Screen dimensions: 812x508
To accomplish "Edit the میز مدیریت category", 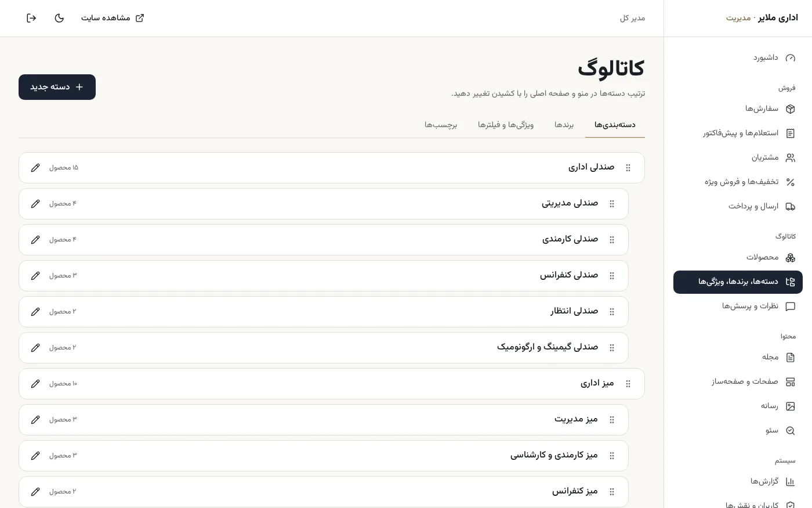I will coord(35,420).
